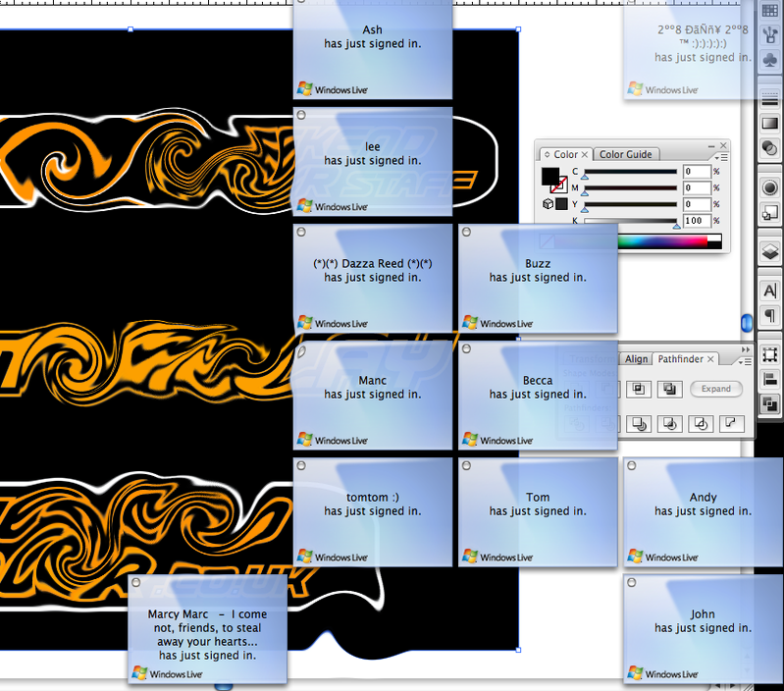The width and height of the screenshot is (784, 691).
Task: Apply the Exclude shape mode
Action: 670,389
